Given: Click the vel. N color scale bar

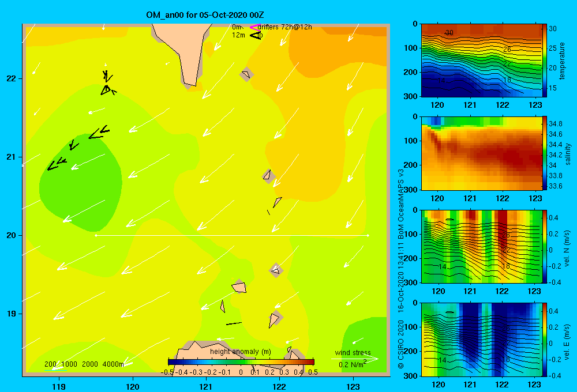Looking at the screenshot, I should tap(545, 247).
